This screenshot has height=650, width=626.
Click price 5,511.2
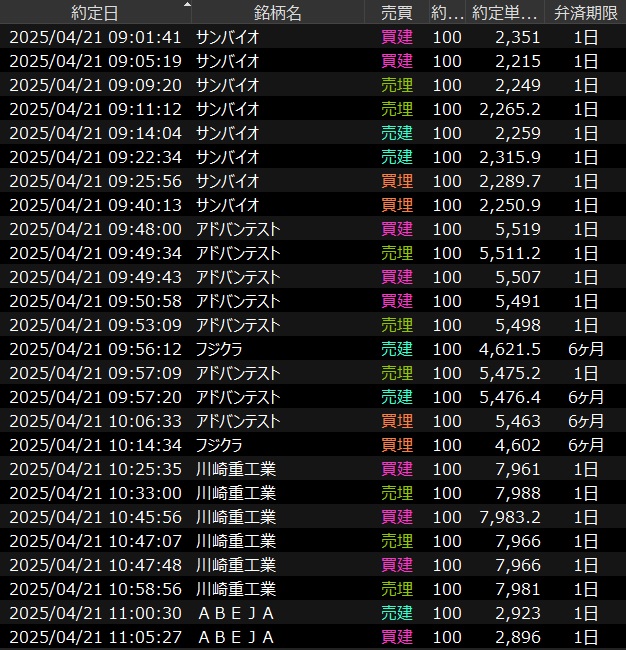[x=510, y=253]
